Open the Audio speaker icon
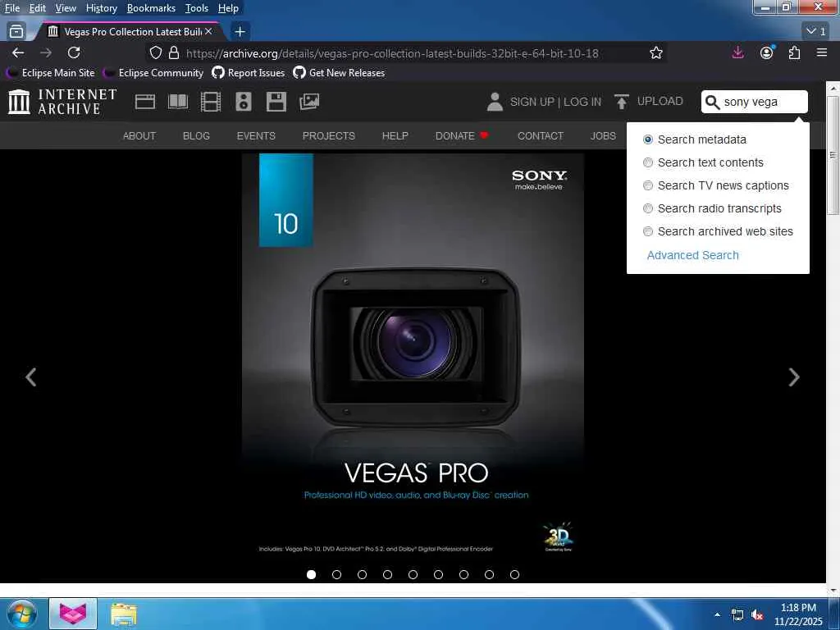840x630 pixels. click(243, 102)
